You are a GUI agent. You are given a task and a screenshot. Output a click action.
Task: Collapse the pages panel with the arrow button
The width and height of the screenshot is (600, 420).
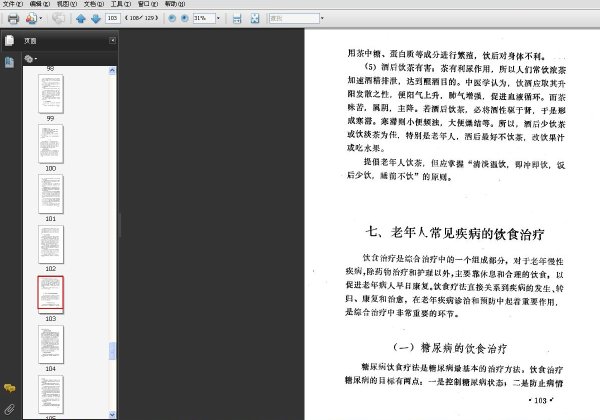click(x=112, y=40)
